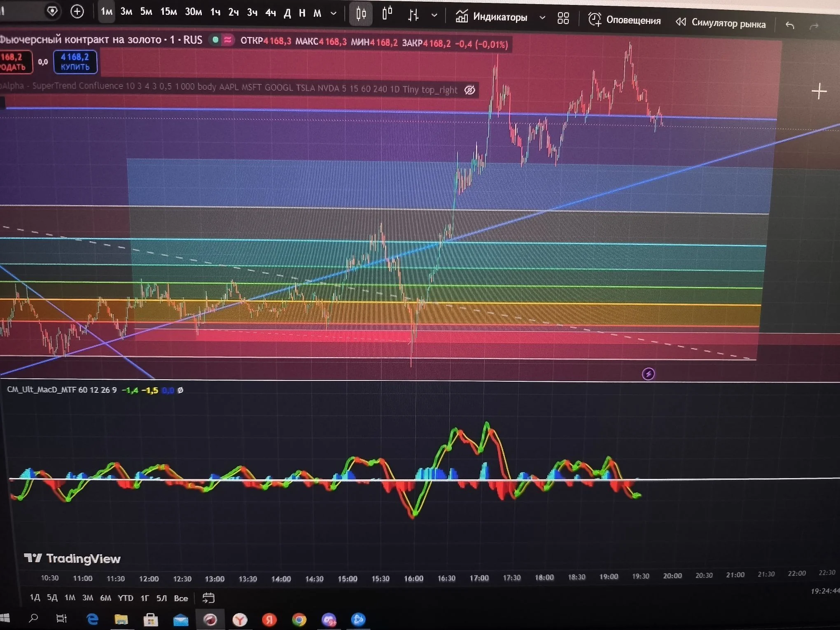The width and height of the screenshot is (840, 630).
Task: Open the layout grid selector icon
Action: tap(563, 18)
